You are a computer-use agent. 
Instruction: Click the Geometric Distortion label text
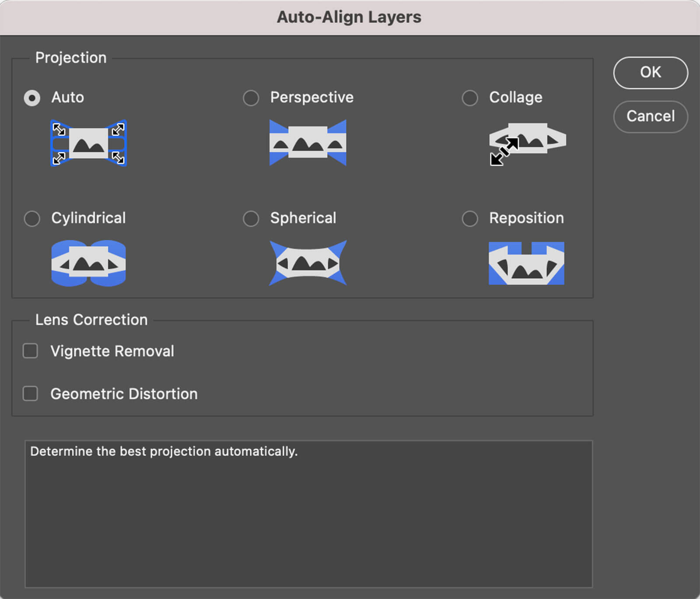coord(124,394)
